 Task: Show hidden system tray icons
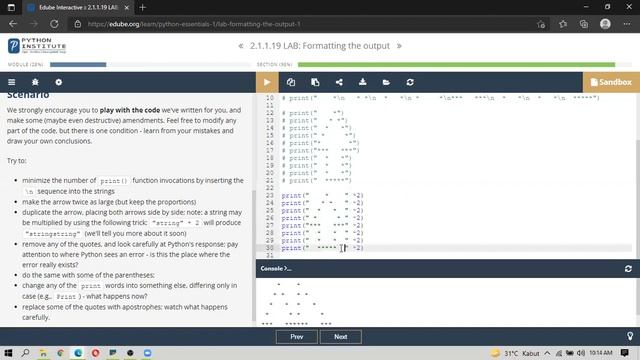pos(547,353)
